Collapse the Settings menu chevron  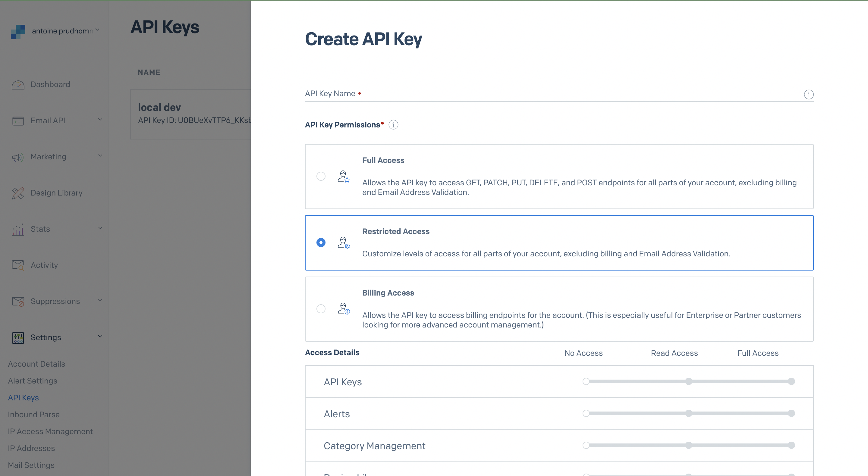click(100, 337)
